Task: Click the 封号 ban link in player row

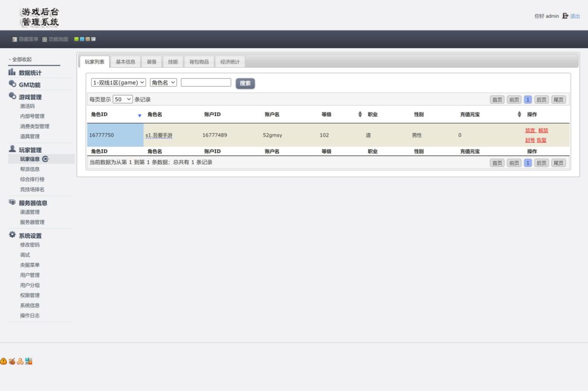Action: coord(529,140)
